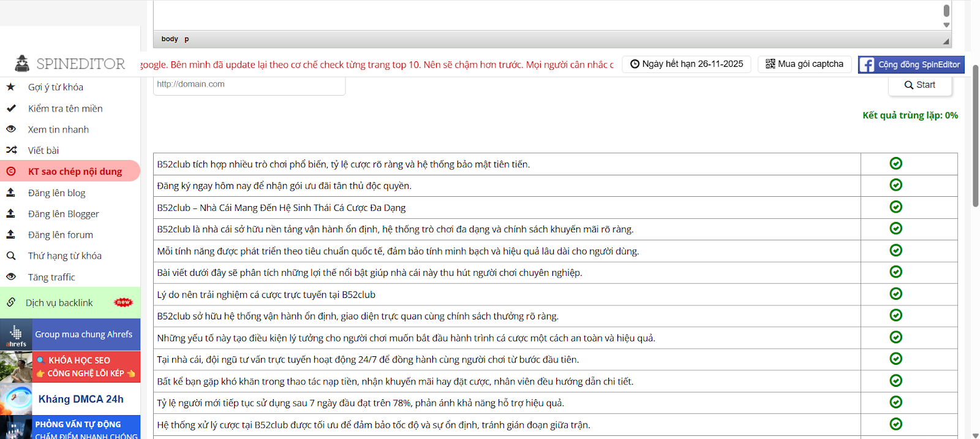Viewport: 980px width, 439px height.
Task: Click the check icon for 'Đăng ký ngay hôm nay' row
Action: click(895, 185)
